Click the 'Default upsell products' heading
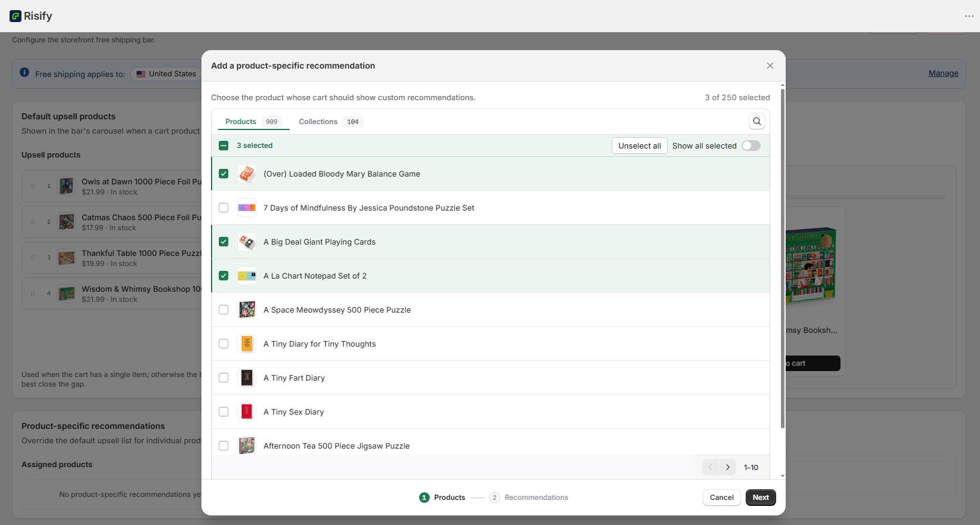 click(69, 116)
